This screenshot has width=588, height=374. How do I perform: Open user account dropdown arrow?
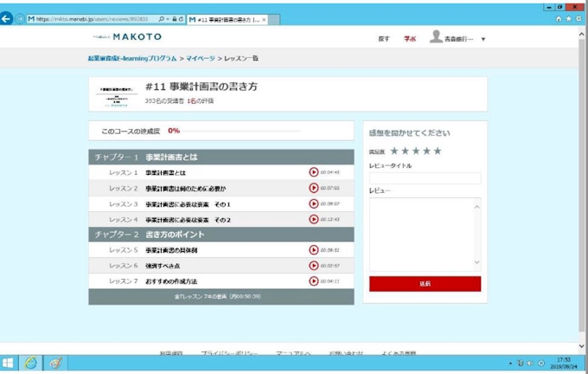pyautogui.click(x=483, y=39)
